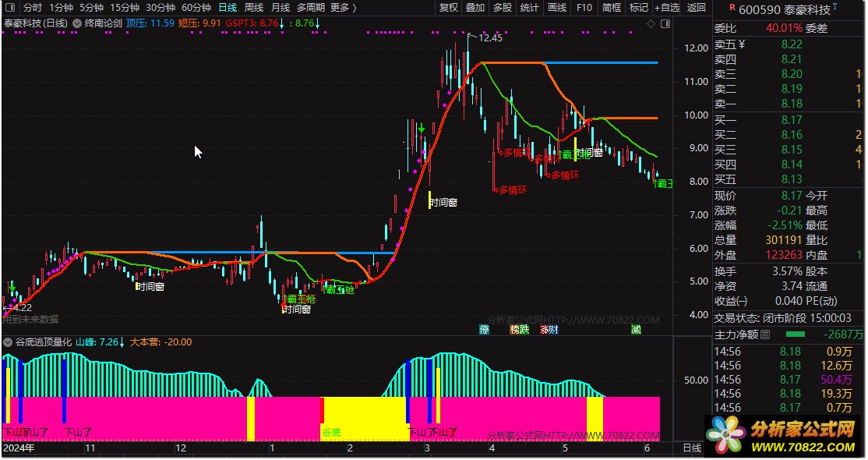The width and height of the screenshot is (868, 460).
Task: Open 主力净额 detail list icon
Action: [x=765, y=334]
